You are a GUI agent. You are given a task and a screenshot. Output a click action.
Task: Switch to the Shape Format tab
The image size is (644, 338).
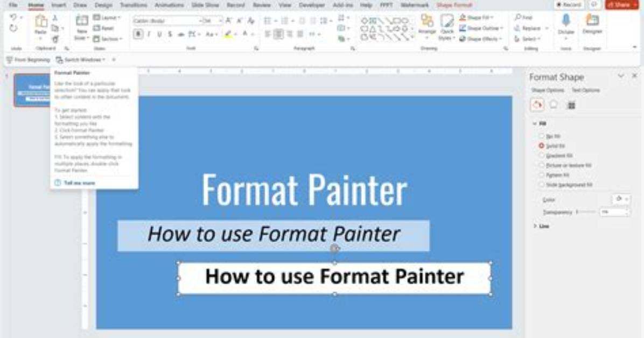click(454, 5)
